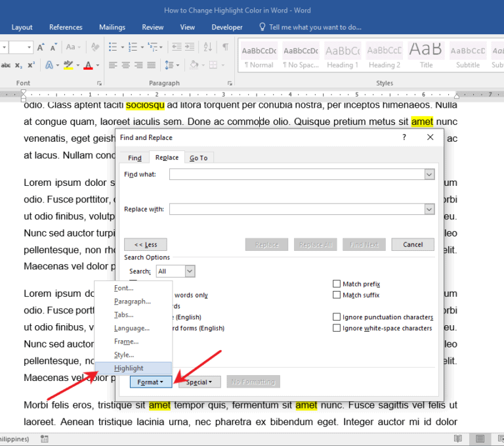Open Font dialog launcher icon

click(x=99, y=83)
